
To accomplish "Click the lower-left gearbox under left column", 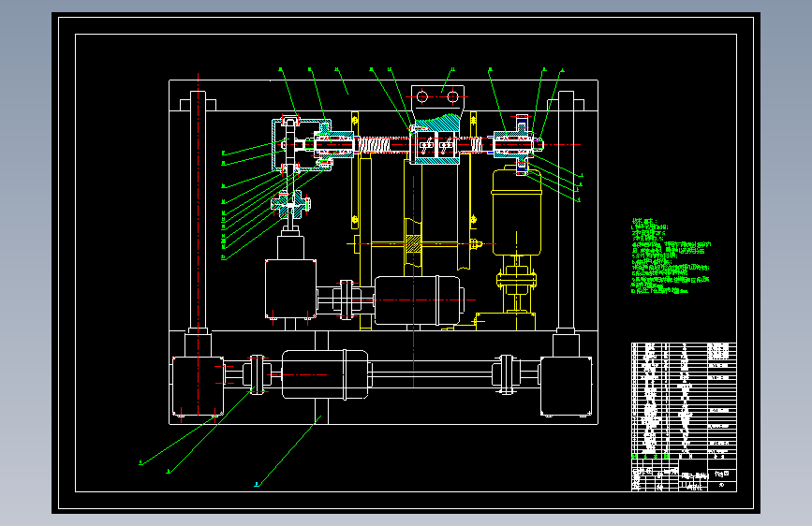I will click(x=198, y=387).
